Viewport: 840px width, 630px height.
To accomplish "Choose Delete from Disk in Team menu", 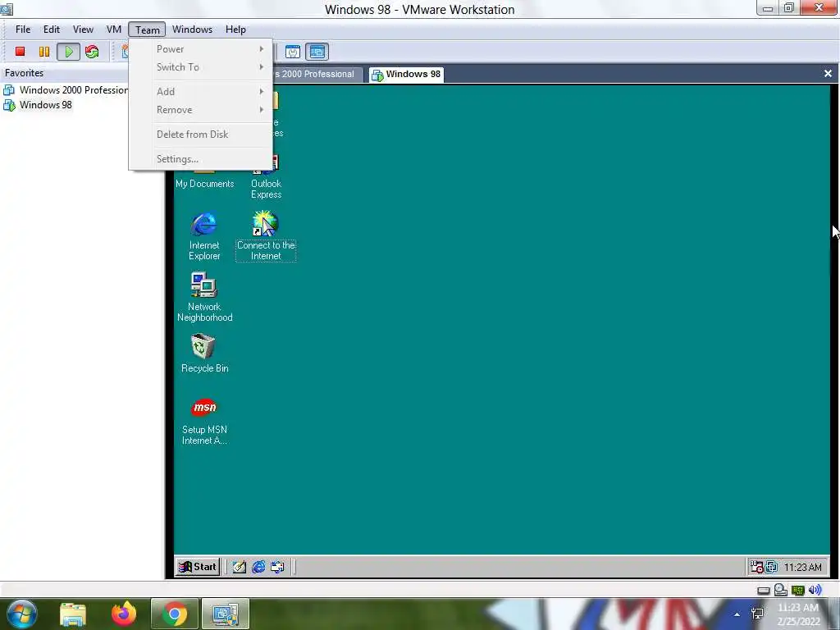I will point(201,135).
